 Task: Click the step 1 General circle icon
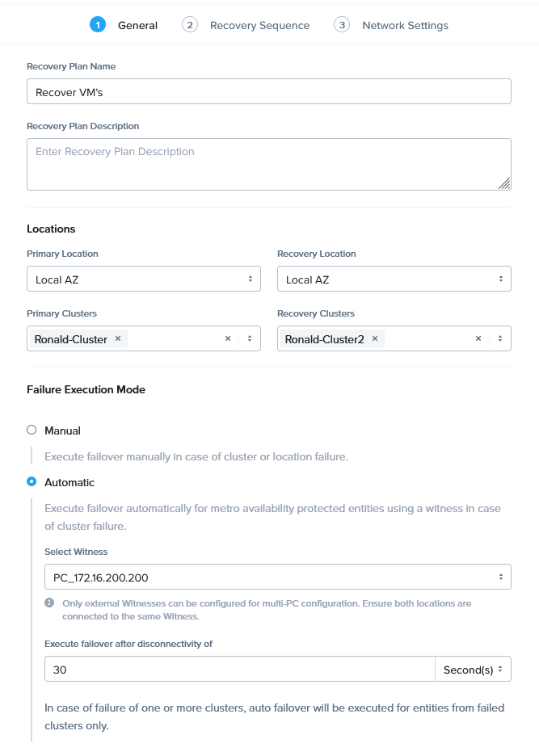(x=98, y=25)
